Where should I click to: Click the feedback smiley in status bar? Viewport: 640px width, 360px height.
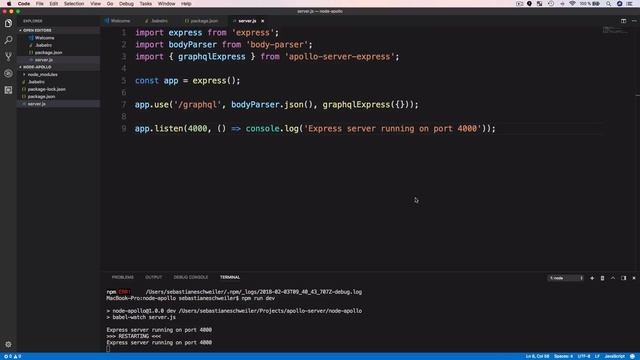click(632, 356)
